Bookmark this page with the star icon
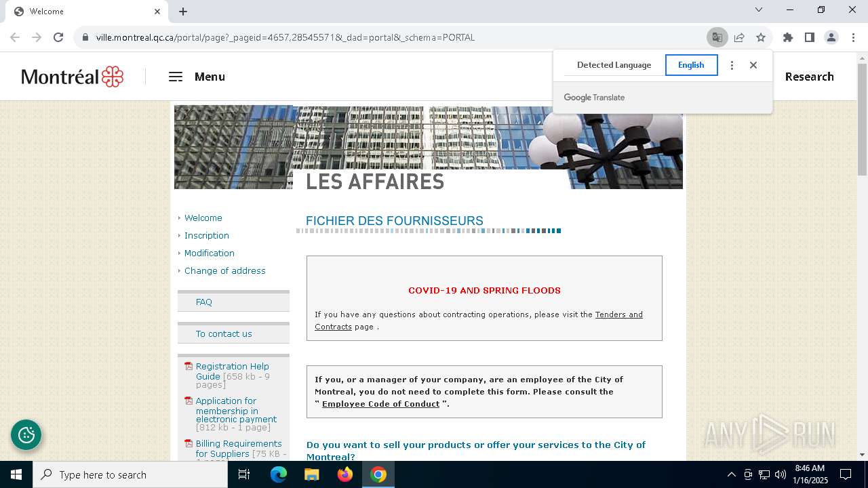The height and width of the screenshot is (488, 868). click(761, 37)
